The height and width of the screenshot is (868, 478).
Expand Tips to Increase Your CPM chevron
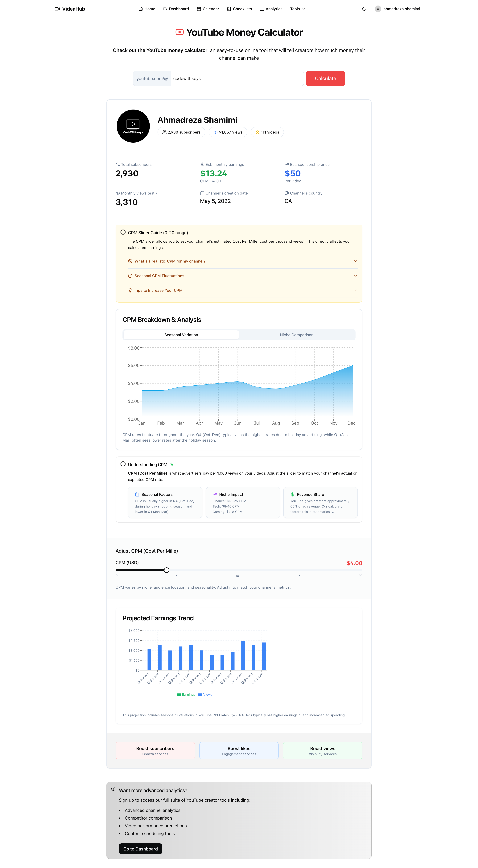pyautogui.click(x=355, y=290)
